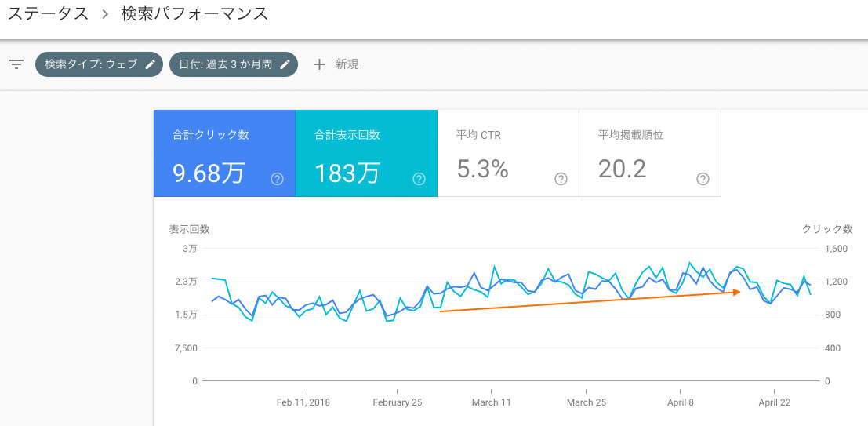Go to ステータス in the breadcrumb
The image size is (868, 426).
(x=46, y=13)
